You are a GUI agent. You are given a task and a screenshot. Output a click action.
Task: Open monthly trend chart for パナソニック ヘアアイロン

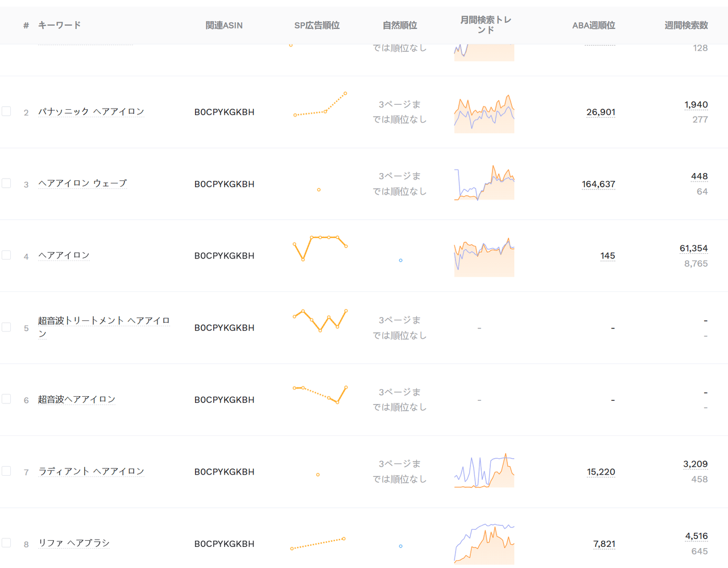(x=484, y=114)
